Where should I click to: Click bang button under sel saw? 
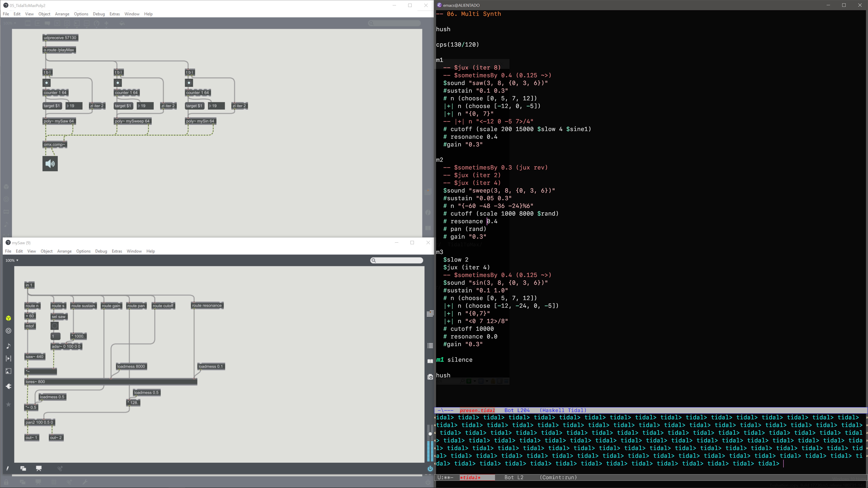(x=54, y=326)
